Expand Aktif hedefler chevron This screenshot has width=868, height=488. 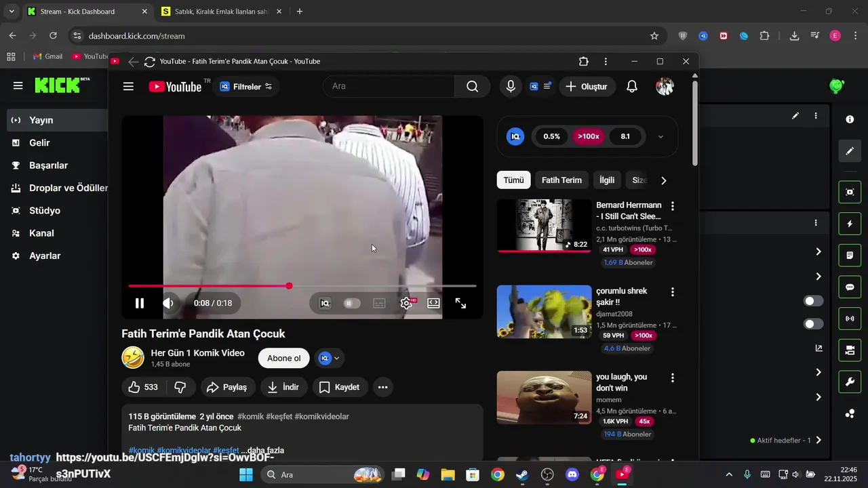click(x=818, y=440)
